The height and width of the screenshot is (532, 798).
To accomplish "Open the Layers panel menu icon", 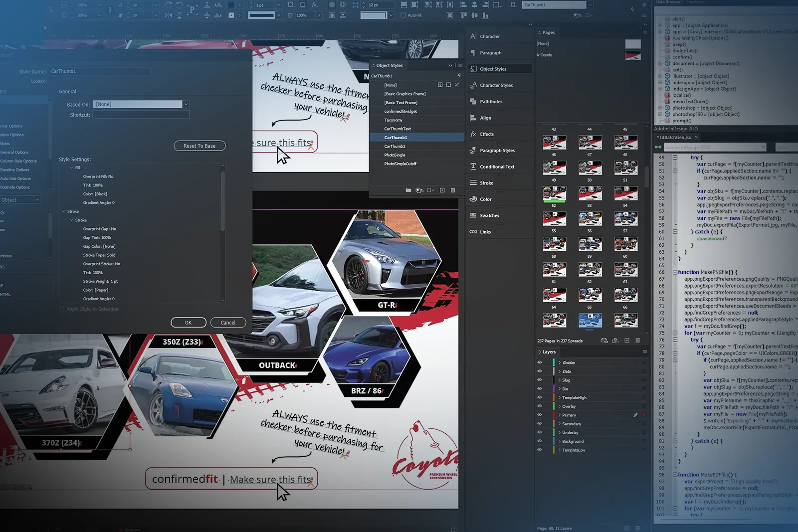I will pos(644,352).
